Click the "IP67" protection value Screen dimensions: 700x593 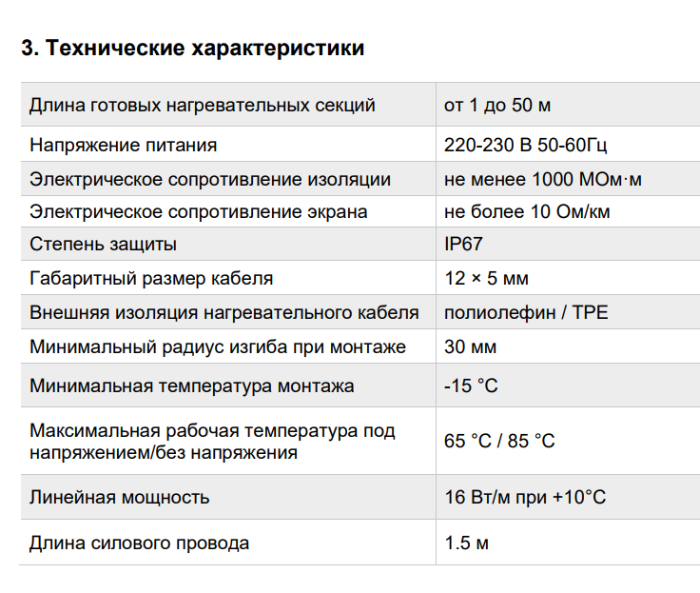pos(463,244)
